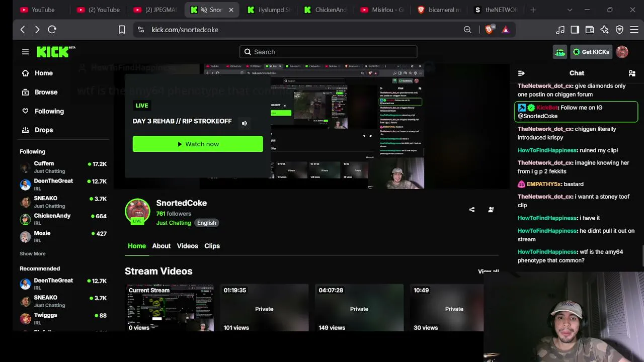Switch to the ilyslumpd tab
Screen dimensions: 644x362
(270, 10)
